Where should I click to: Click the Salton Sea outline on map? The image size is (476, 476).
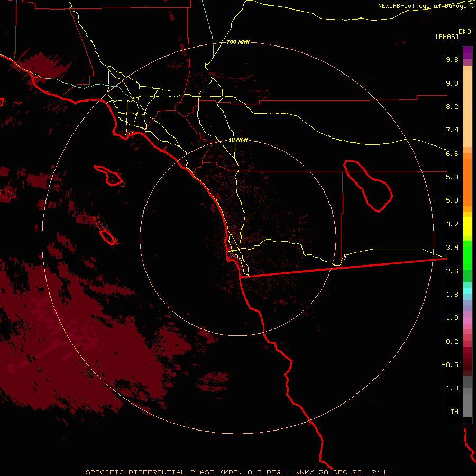(368, 186)
